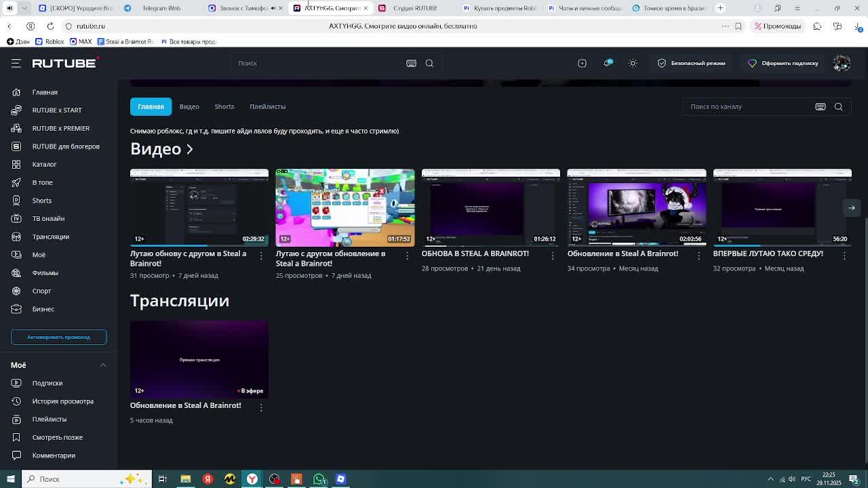Viewport: 868px width, 488px height.
Task: Open Фильмы in sidebar
Action: [45, 272]
